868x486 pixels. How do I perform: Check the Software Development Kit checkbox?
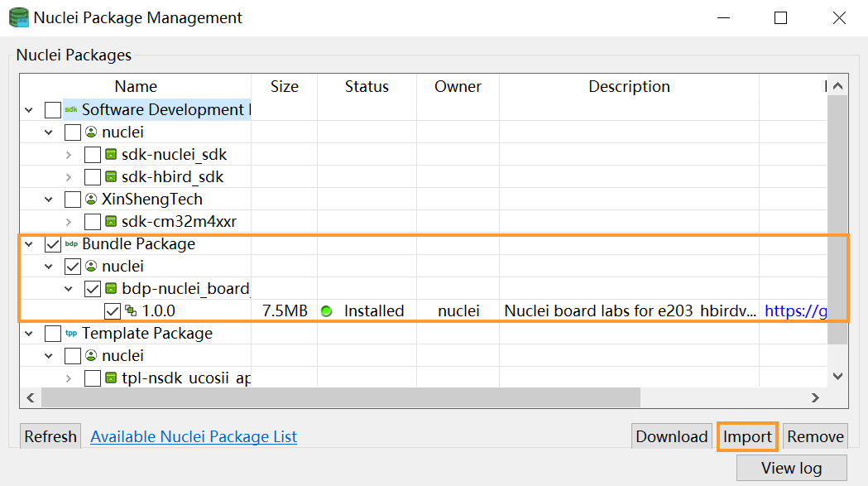[x=52, y=110]
